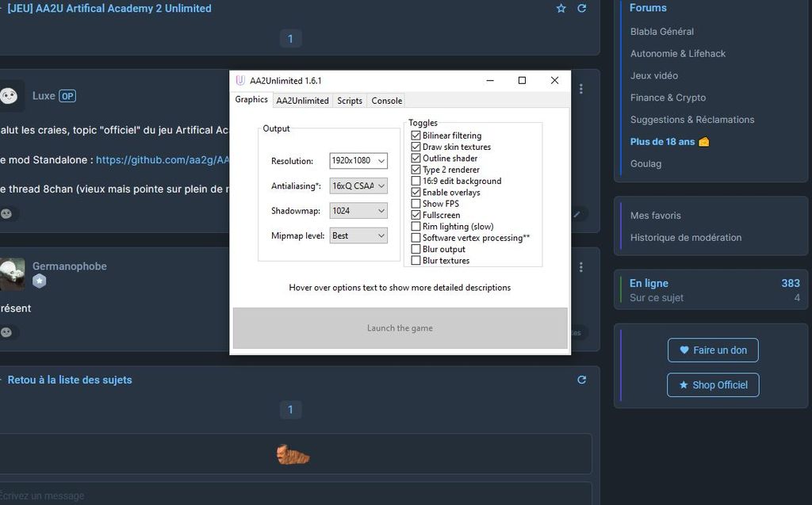Click the reaction emoji under Luxe's post
Image resolution: width=812 pixels, height=505 pixels.
coord(6,214)
